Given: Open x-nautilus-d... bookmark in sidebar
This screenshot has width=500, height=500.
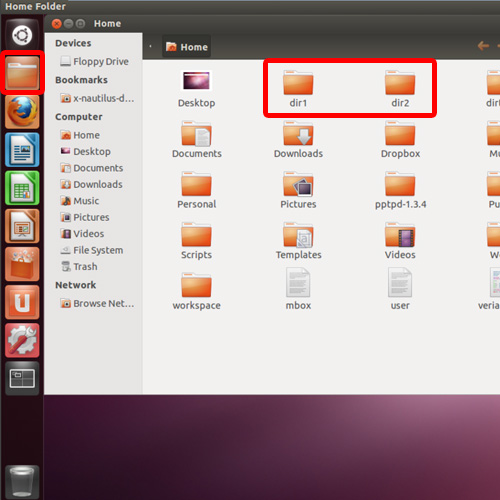Looking at the screenshot, I should (x=97, y=98).
